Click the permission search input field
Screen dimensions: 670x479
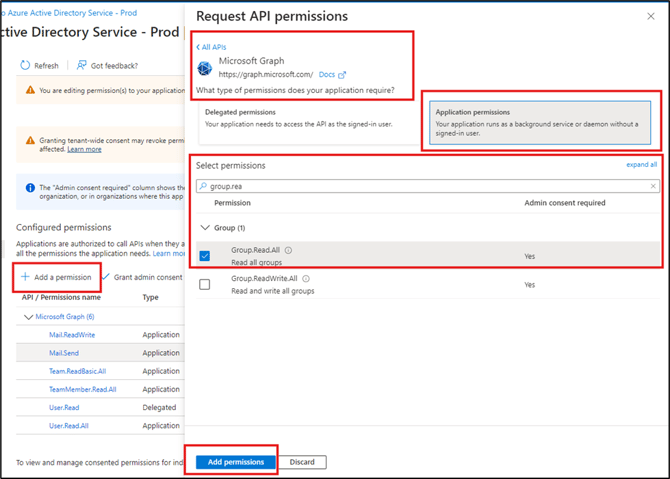(x=425, y=186)
